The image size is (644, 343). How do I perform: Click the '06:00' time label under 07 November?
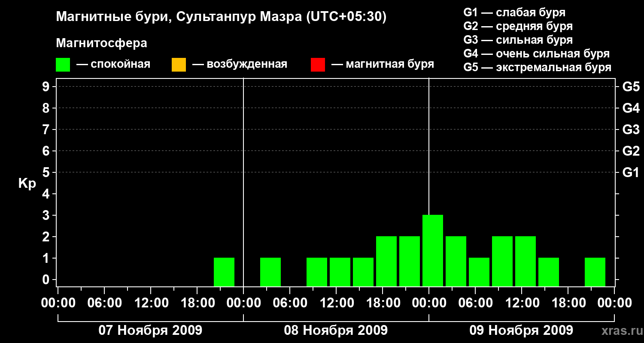click(x=104, y=303)
